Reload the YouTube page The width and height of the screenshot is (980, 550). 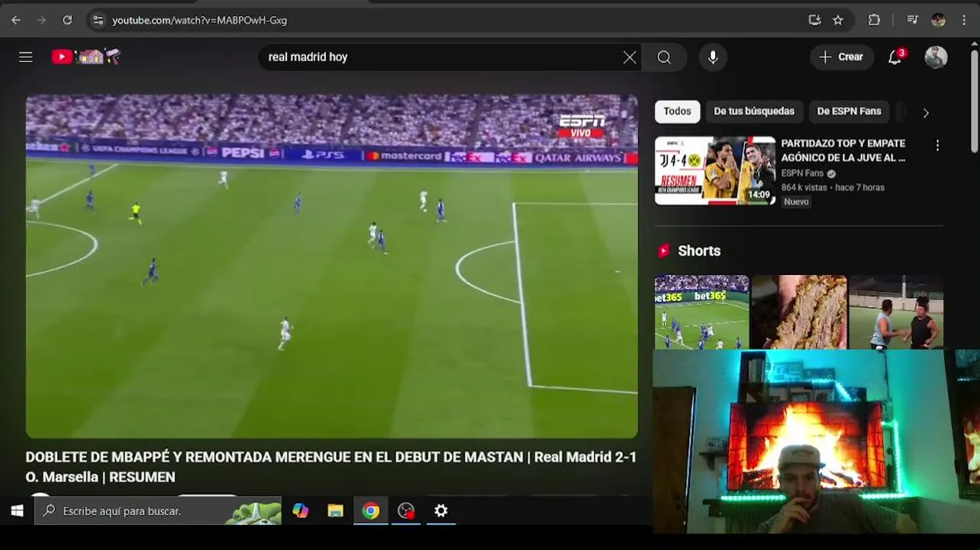pyautogui.click(x=67, y=21)
